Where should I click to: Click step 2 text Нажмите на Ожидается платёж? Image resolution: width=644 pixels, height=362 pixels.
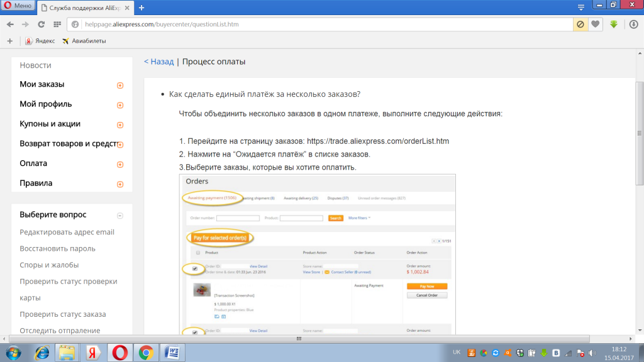pos(274,155)
